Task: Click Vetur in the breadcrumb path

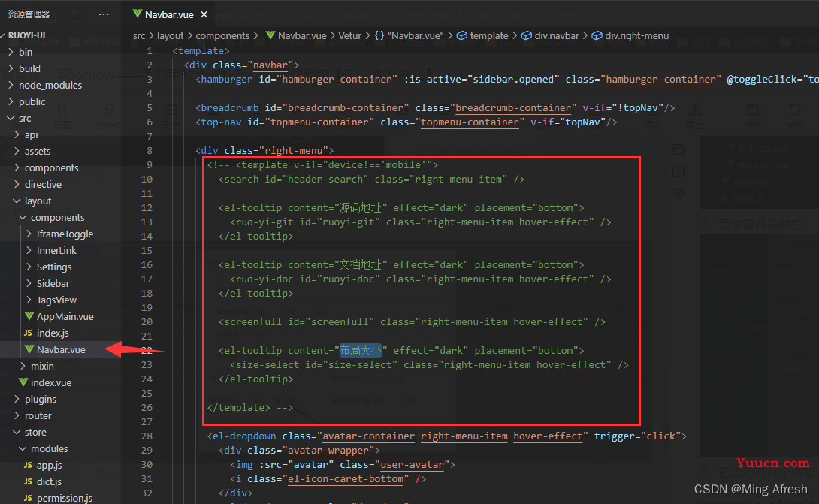Action: [350, 35]
